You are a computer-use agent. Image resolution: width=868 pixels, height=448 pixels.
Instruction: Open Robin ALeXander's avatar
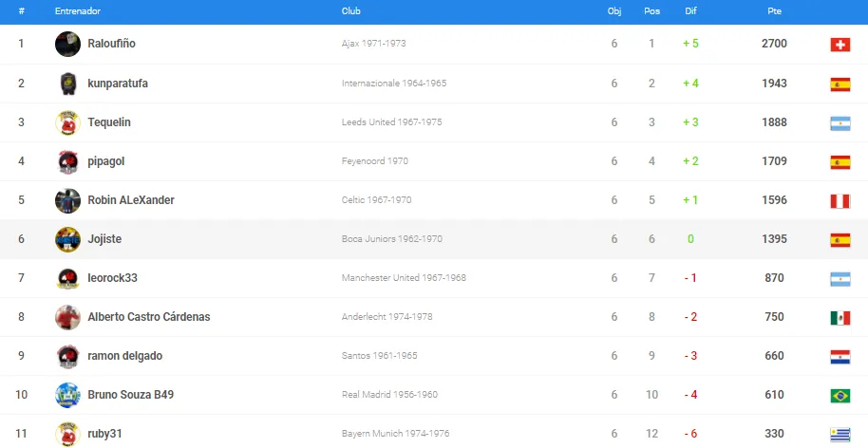(67, 200)
